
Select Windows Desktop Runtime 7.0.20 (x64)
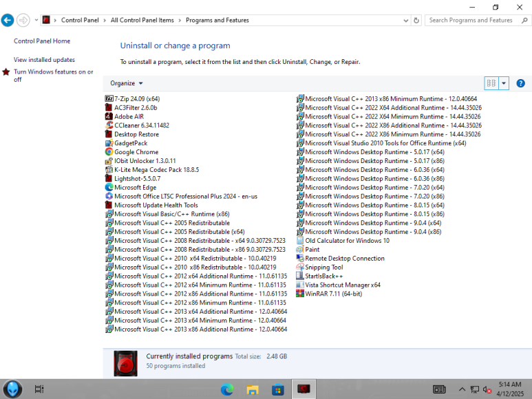(x=370, y=188)
